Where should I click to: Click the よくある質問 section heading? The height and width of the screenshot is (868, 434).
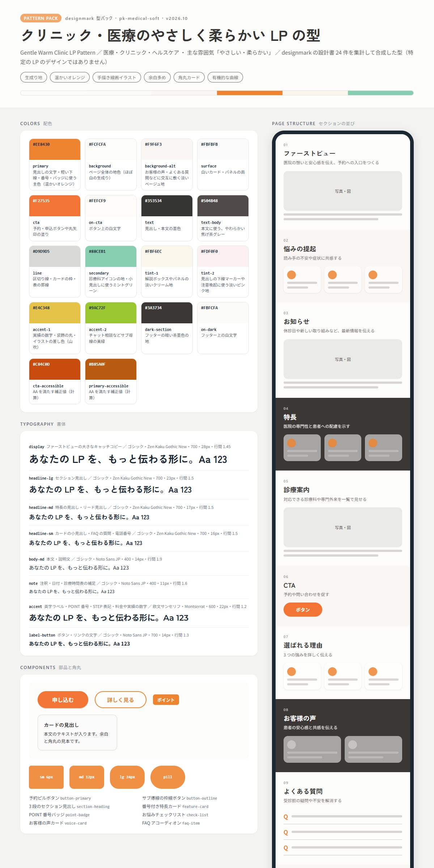pyautogui.click(x=303, y=791)
